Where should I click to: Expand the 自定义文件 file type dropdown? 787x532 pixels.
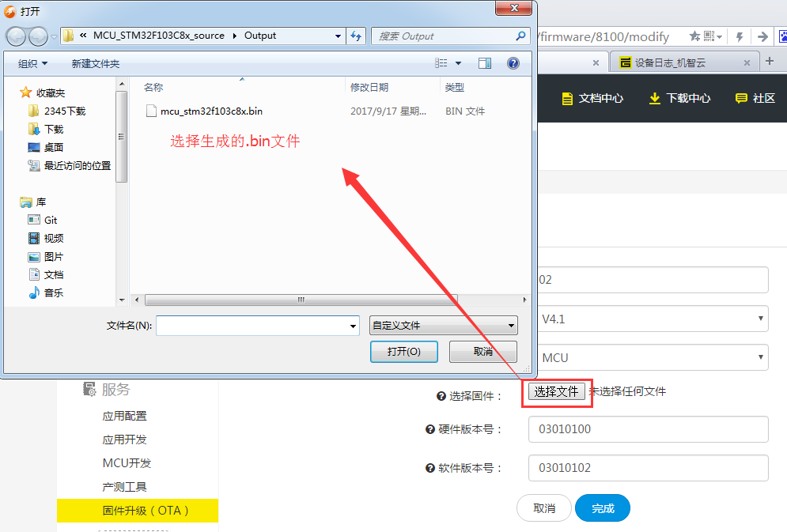tap(443, 325)
